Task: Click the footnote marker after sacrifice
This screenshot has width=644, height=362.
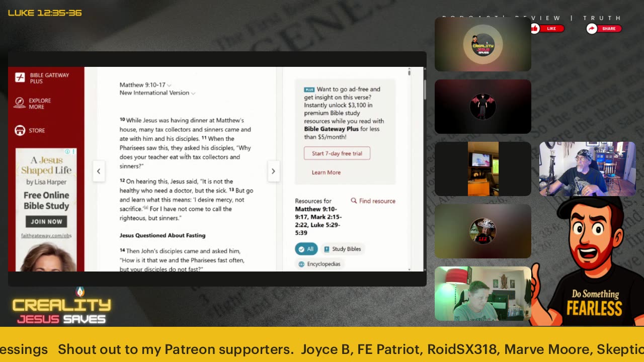Action: pos(145,208)
